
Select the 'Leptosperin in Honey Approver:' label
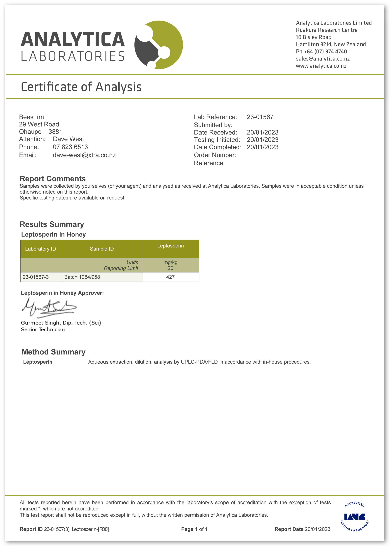(62, 293)
